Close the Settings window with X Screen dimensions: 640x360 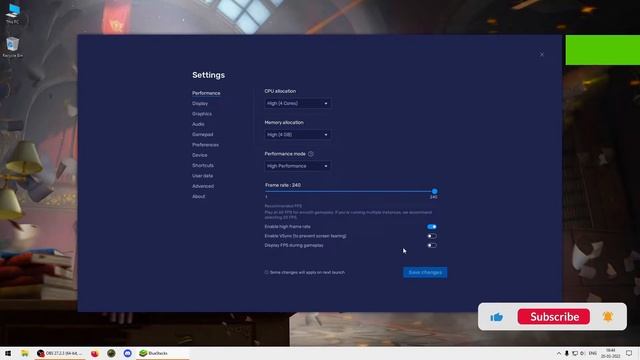click(542, 54)
